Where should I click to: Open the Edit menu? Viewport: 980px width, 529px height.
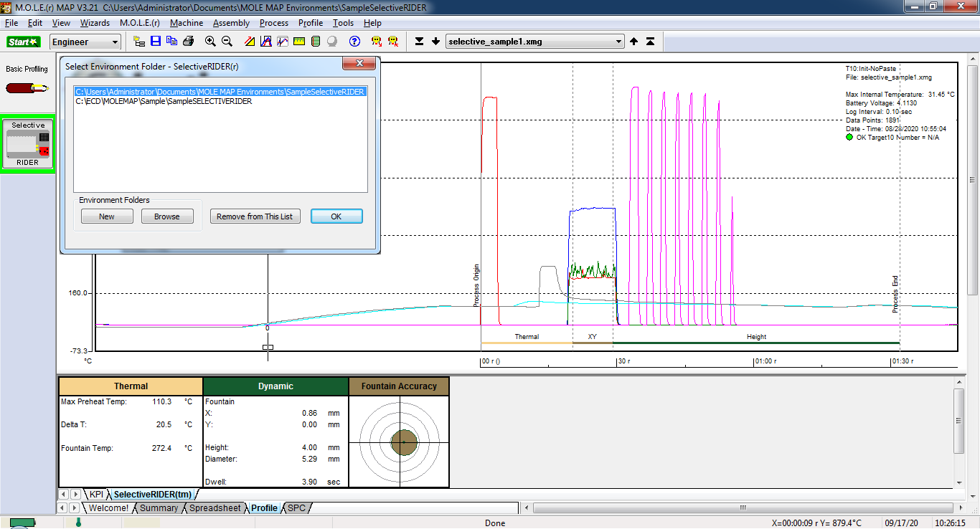click(35, 23)
